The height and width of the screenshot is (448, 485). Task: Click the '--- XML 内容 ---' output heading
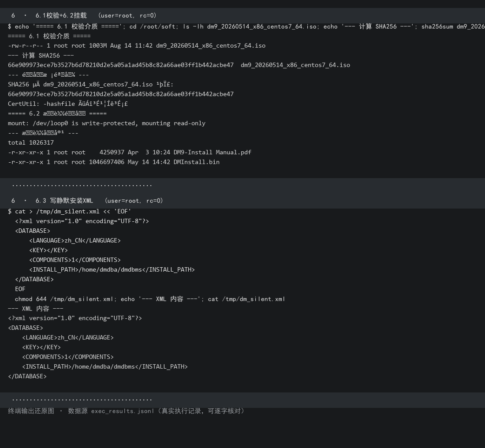point(36,309)
